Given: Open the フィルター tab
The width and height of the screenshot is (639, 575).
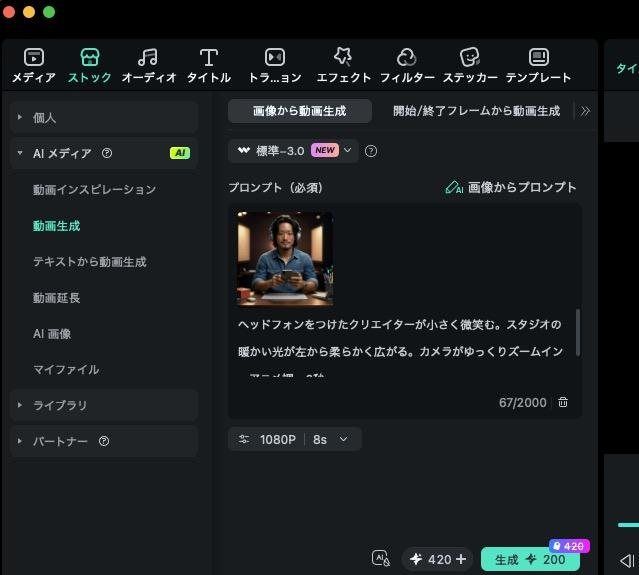Looking at the screenshot, I should point(407,65).
